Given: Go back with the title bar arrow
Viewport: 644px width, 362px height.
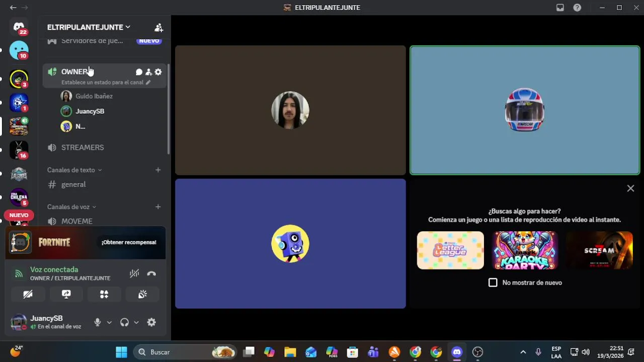Looking at the screenshot, I should pyautogui.click(x=13, y=8).
